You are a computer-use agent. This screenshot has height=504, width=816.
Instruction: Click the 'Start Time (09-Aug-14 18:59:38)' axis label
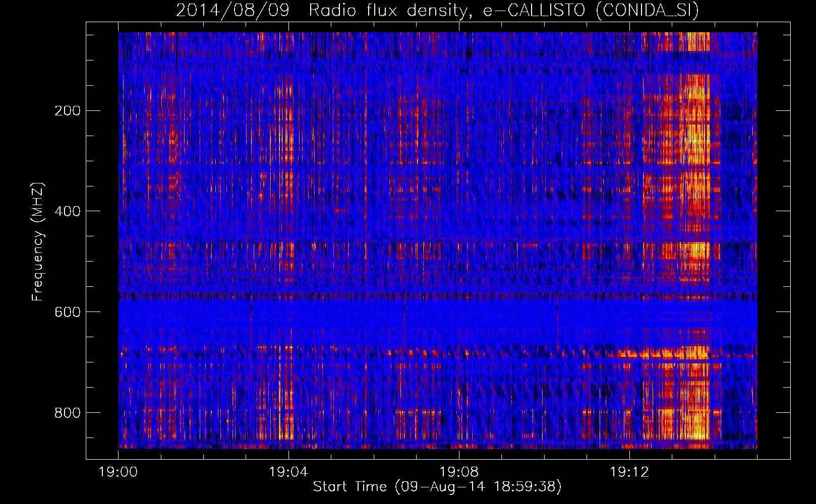[437, 487]
